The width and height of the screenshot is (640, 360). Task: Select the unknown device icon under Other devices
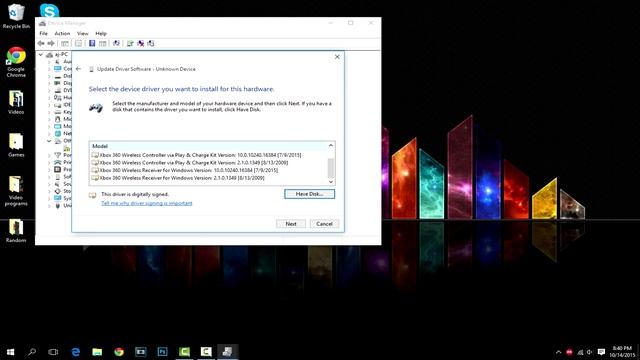67,148
